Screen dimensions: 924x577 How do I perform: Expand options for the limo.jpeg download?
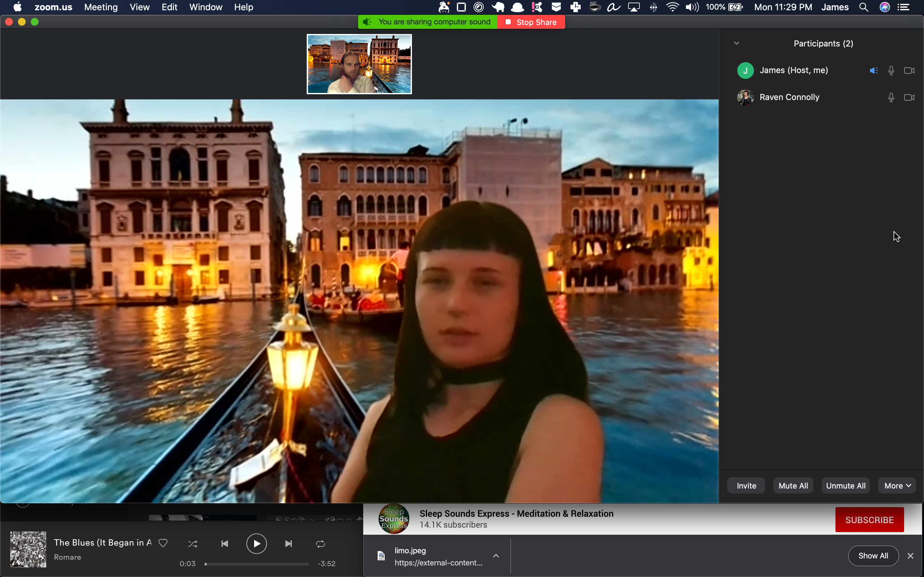496,556
